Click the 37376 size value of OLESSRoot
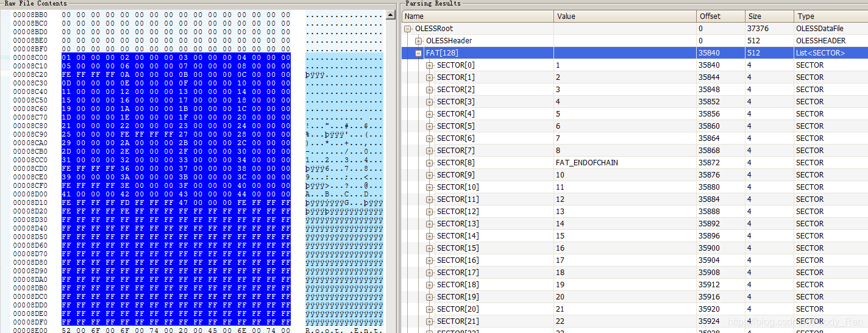Screen dimensions: 868x333 (x=758, y=29)
